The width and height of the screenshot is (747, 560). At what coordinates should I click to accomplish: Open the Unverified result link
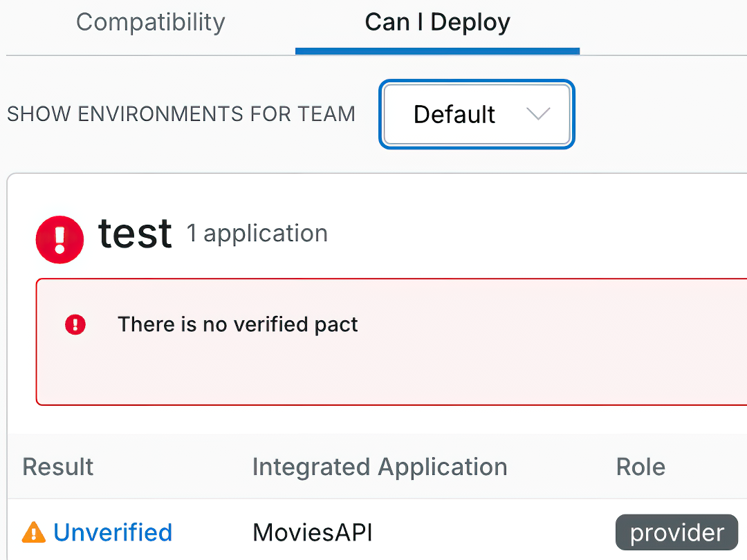tap(113, 532)
